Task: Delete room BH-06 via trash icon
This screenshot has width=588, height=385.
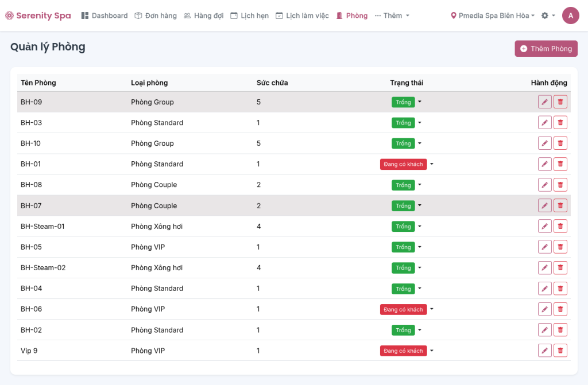Action: (560, 309)
